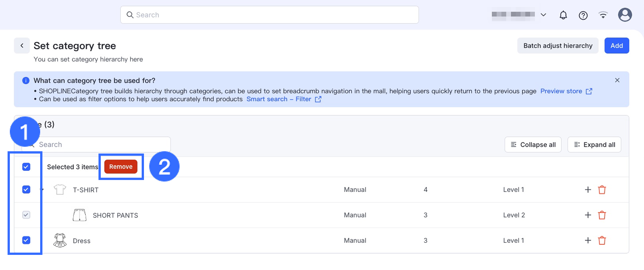This screenshot has width=644, height=270.
Task: Click the notification bell icon
Action: tap(563, 15)
